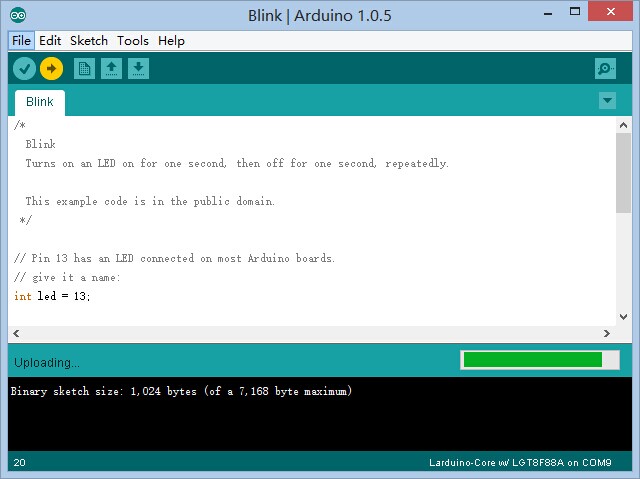
Task: Open the Serial Monitor magnifier icon
Action: point(605,69)
